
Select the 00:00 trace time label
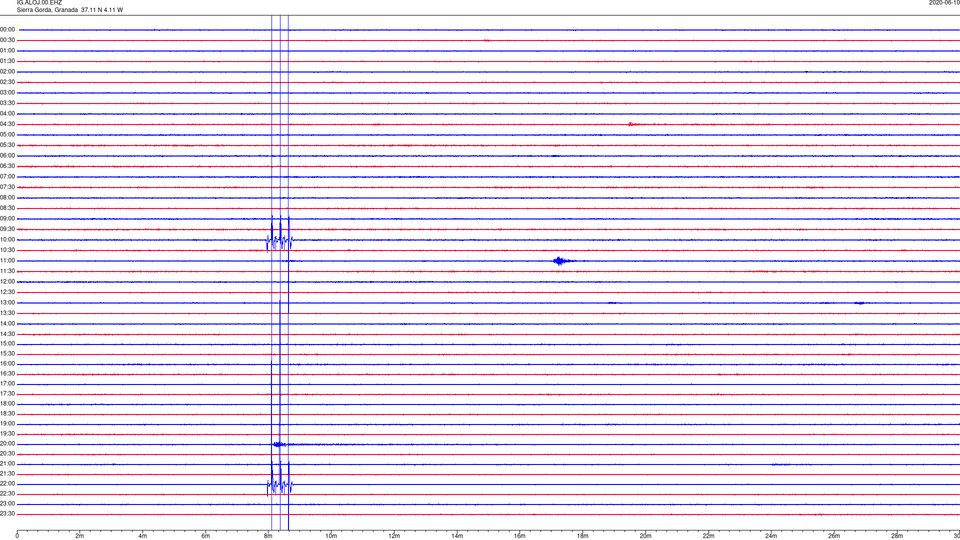[7, 29]
